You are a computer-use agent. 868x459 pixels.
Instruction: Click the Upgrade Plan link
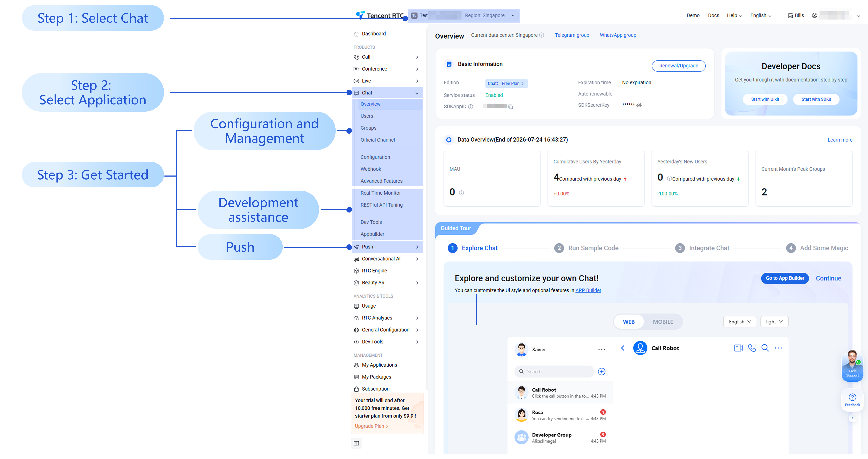pyautogui.click(x=371, y=426)
